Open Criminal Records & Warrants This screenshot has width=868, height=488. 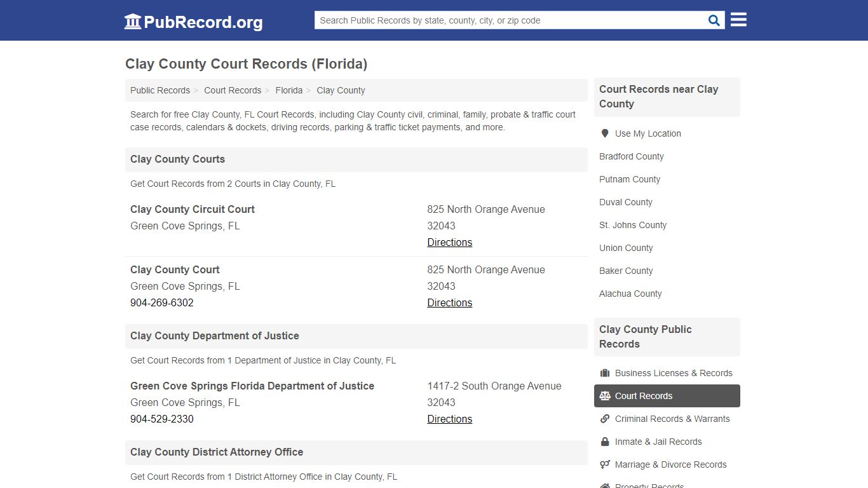[667, 419]
